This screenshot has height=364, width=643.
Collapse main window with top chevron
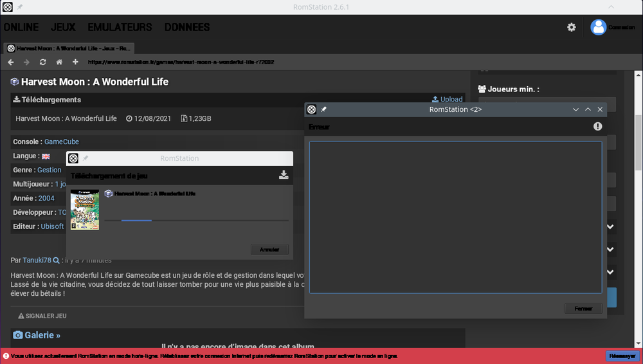point(611,7)
